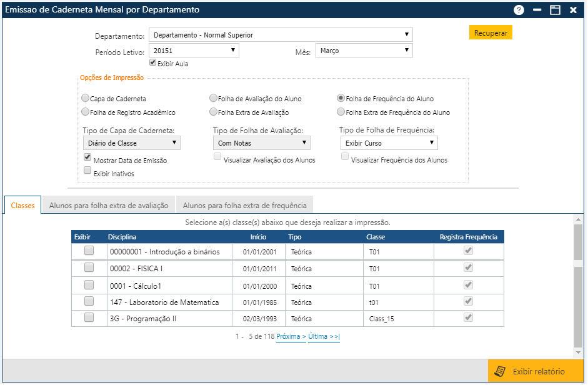Image resolution: width=588 pixels, height=385 pixels.
Task: Uncheck Mostrar Data de Emissão
Action: (87, 157)
